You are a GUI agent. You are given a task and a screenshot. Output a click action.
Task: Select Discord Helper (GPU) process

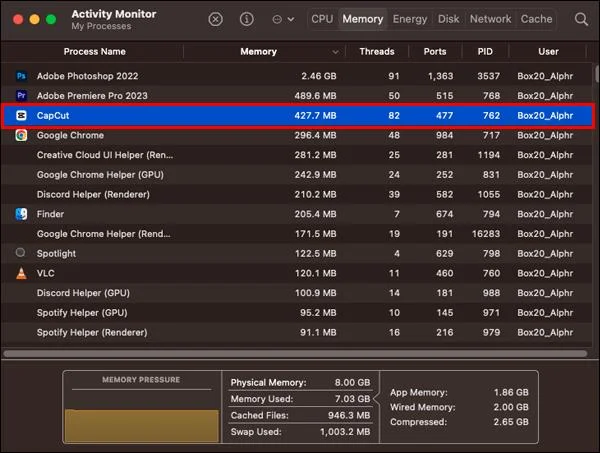83,293
